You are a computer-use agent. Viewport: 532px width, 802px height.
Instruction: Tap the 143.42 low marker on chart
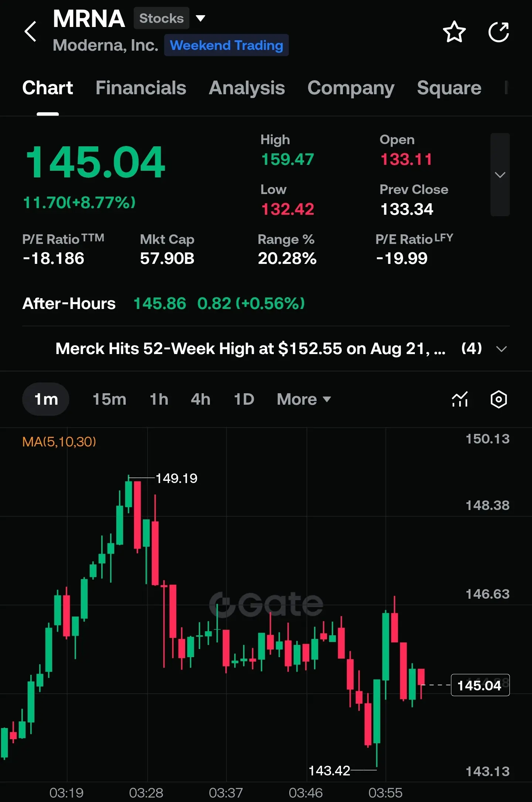click(329, 771)
